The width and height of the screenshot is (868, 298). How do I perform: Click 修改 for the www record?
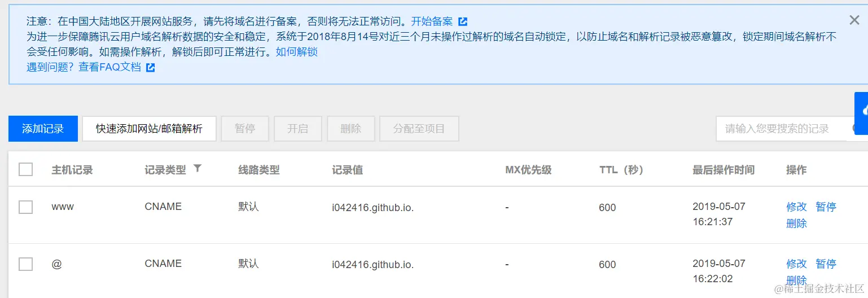pos(796,207)
